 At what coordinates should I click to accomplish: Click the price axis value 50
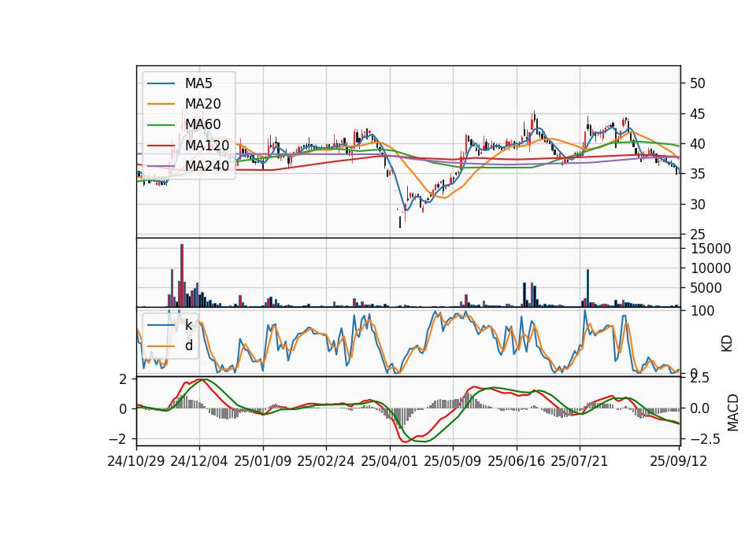tap(698, 83)
